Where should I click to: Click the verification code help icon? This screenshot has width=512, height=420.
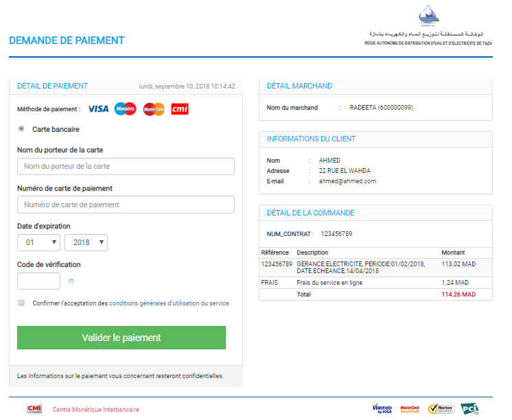(71, 281)
